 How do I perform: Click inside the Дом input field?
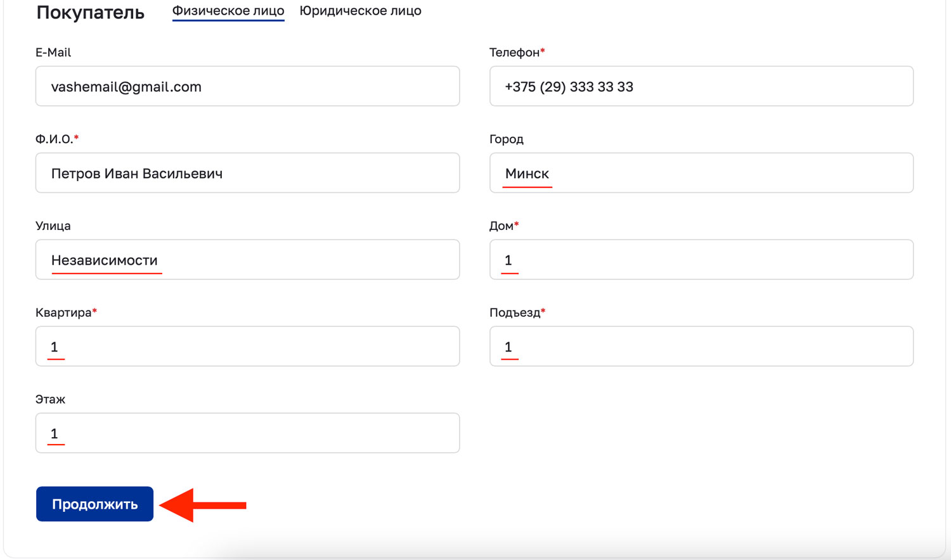click(701, 260)
